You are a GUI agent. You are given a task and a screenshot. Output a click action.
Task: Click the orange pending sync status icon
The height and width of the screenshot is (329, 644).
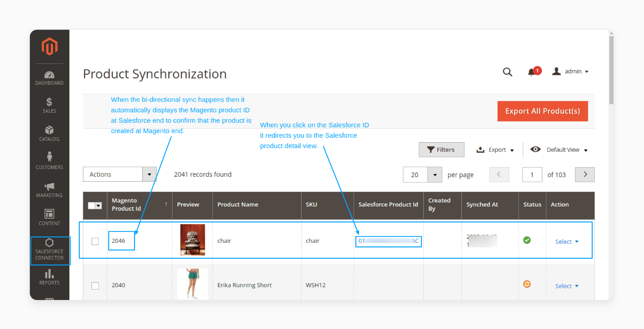pos(527,284)
